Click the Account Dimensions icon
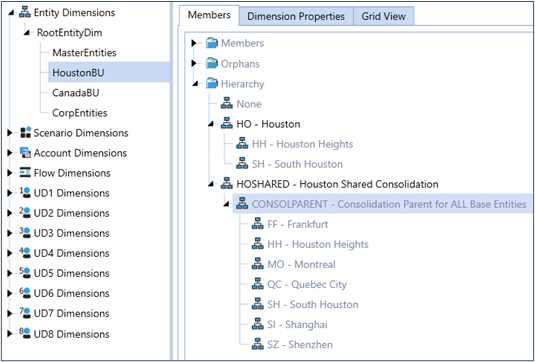535x362 pixels. [x=26, y=153]
